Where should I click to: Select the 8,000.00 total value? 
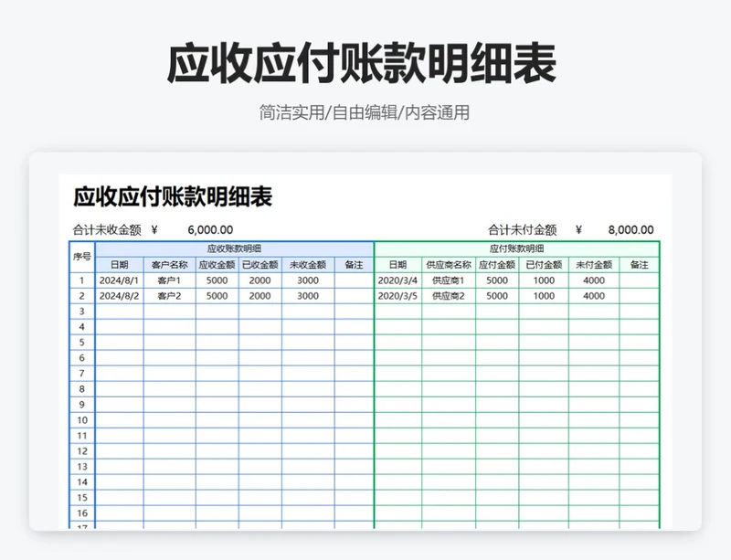coord(630,230)
